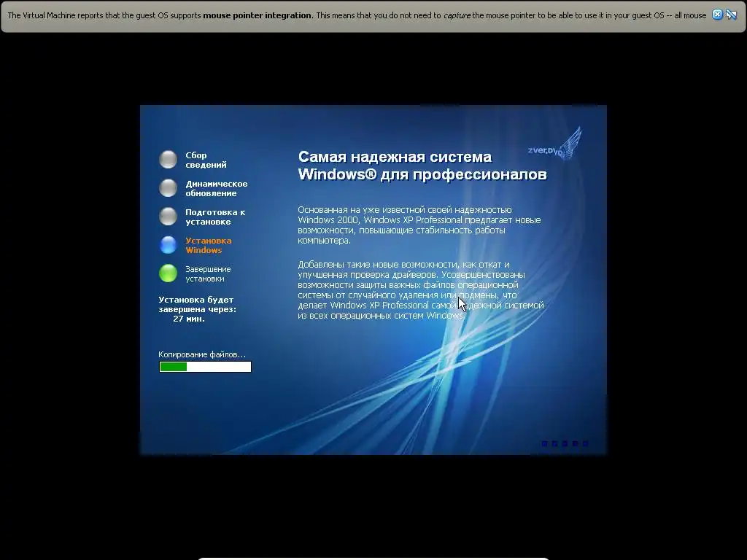
Task: Click the don't-show-again notification icon
Action: (x=732, y=15)
